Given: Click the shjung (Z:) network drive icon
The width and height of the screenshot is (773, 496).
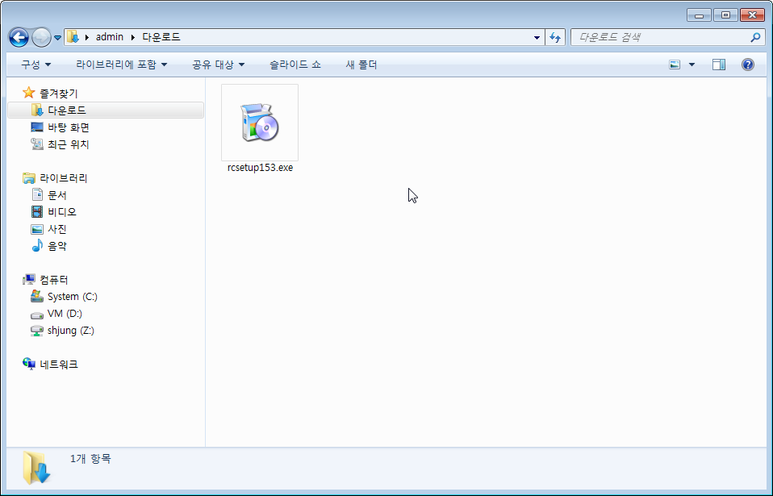Looking at the screenshot, I should pyautogui.click(x=37, y=331).
